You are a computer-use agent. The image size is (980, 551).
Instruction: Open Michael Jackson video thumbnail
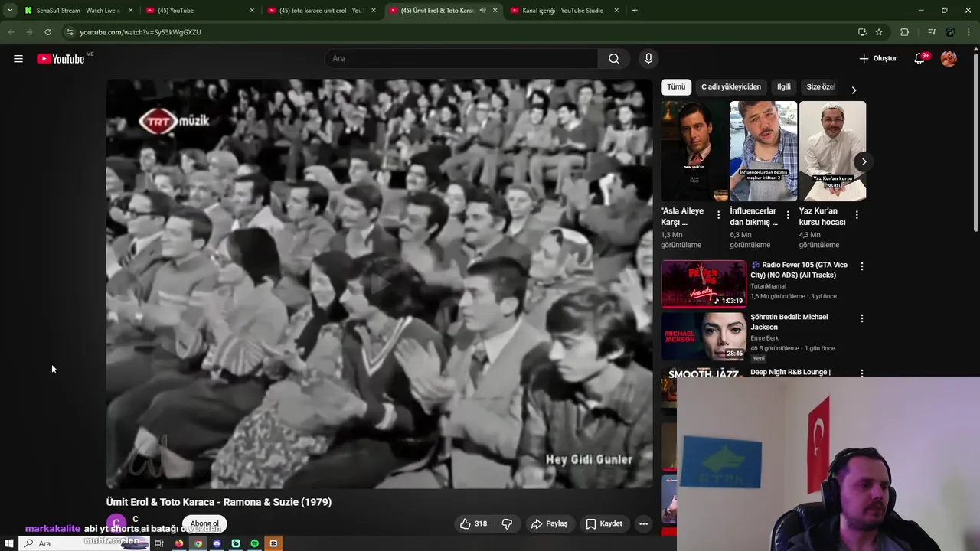(x=704, y=336)
